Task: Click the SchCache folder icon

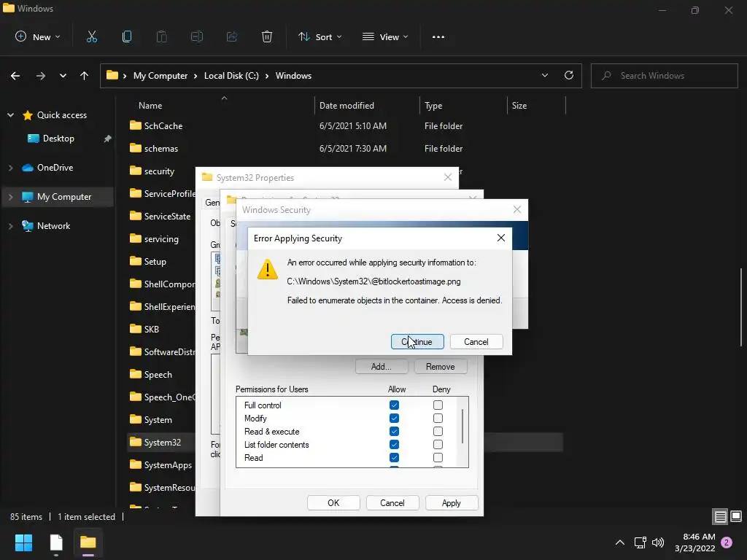Action: click(135, 125)
